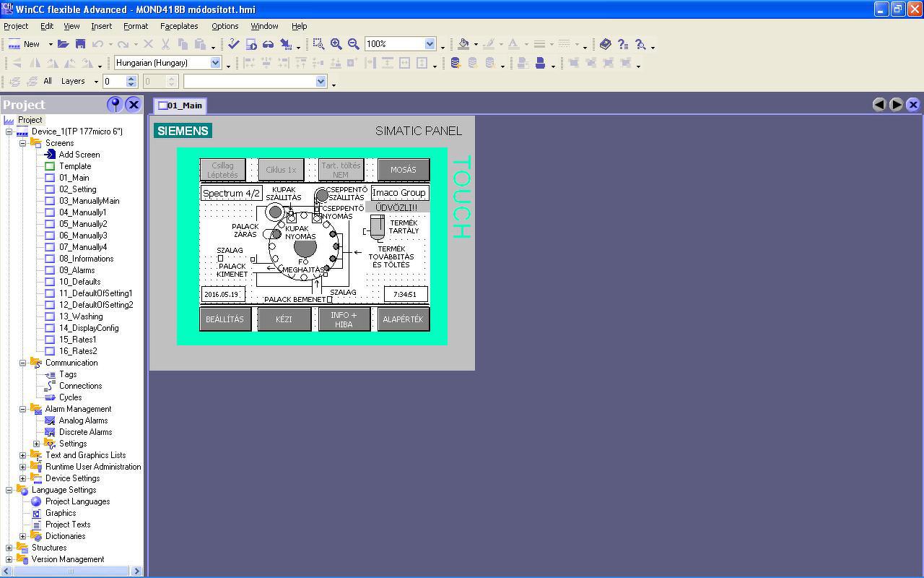Close the Project panel with its X button

(134, 105)
